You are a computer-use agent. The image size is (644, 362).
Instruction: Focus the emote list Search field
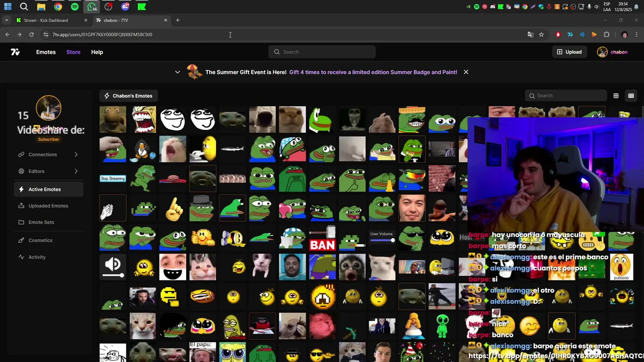pos(566,96)
